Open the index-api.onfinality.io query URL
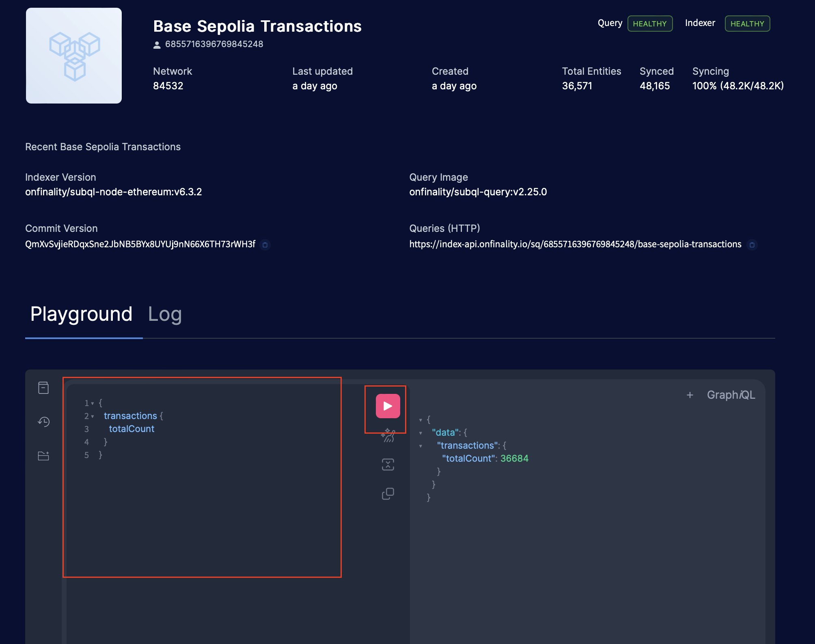The width and height of the screenshot is (815, 644). [575, 244]
